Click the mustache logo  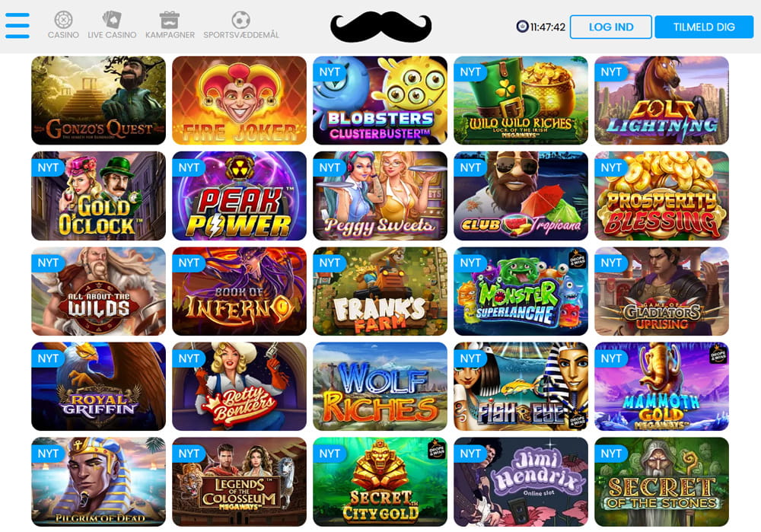point(381,27)
